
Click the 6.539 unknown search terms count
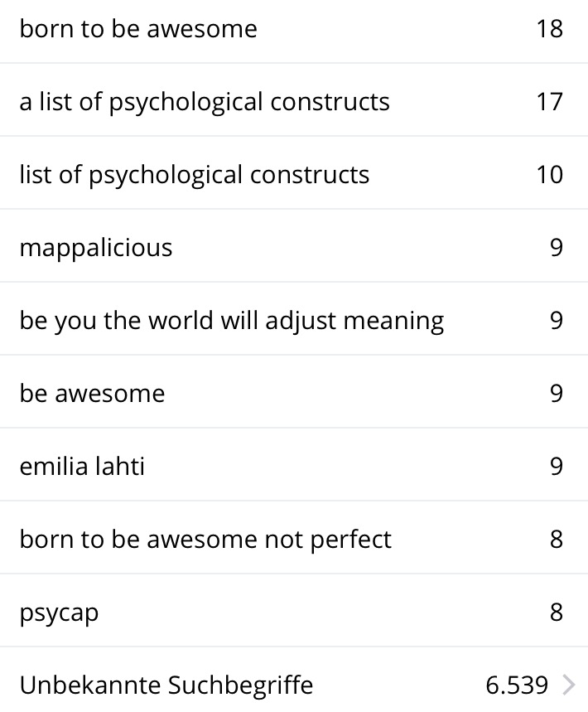tap(517, 685)
